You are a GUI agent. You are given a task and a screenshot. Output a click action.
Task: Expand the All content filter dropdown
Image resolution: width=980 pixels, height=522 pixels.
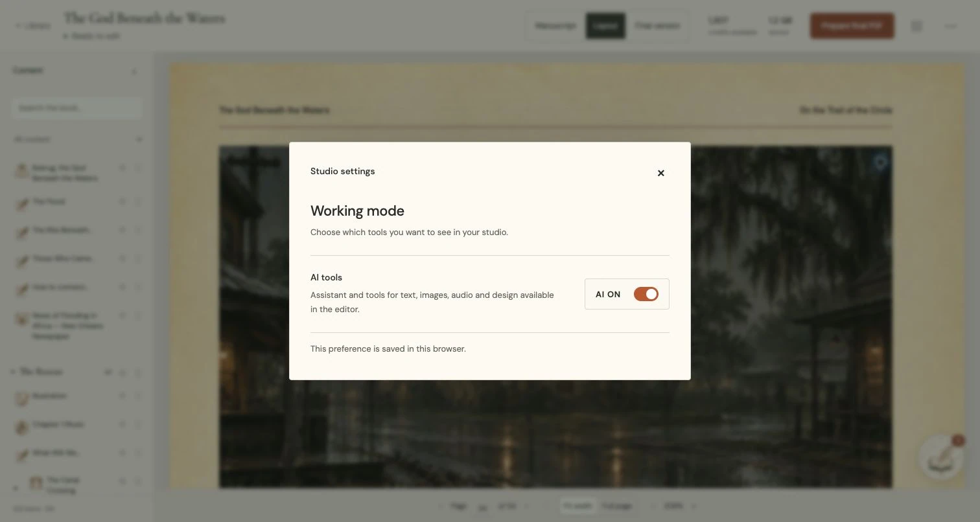(x=78, y=139)
